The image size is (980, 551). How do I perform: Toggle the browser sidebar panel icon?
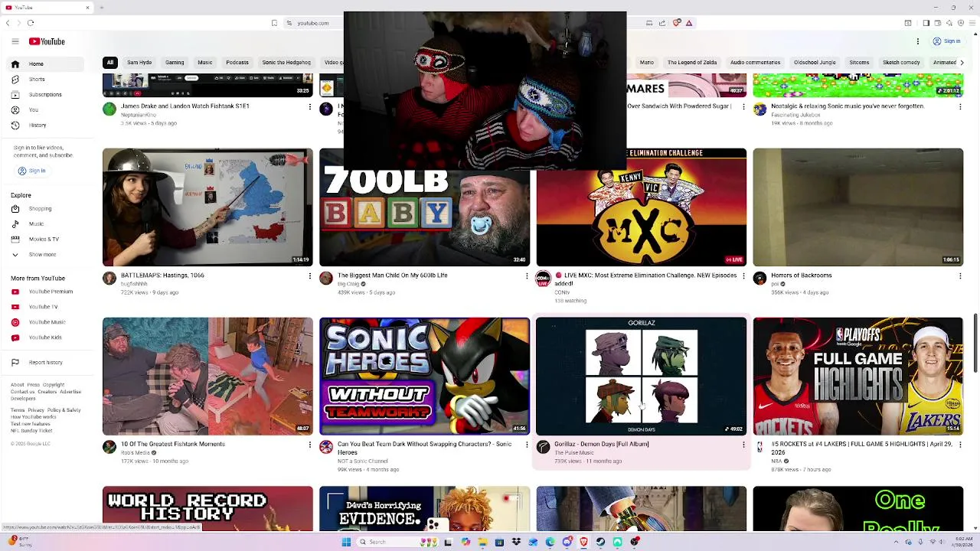pyautogui.click(x=926, y=23)
